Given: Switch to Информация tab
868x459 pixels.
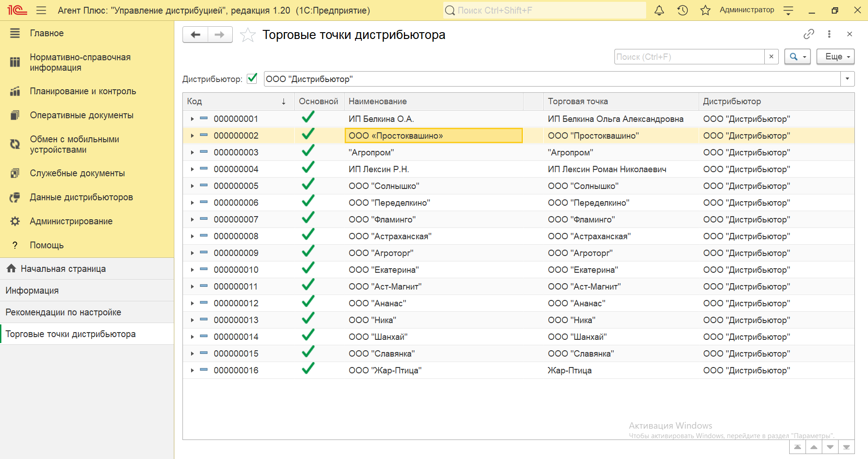Looking at the screenshot, I should pyautogui.click(x=87, y=290).
